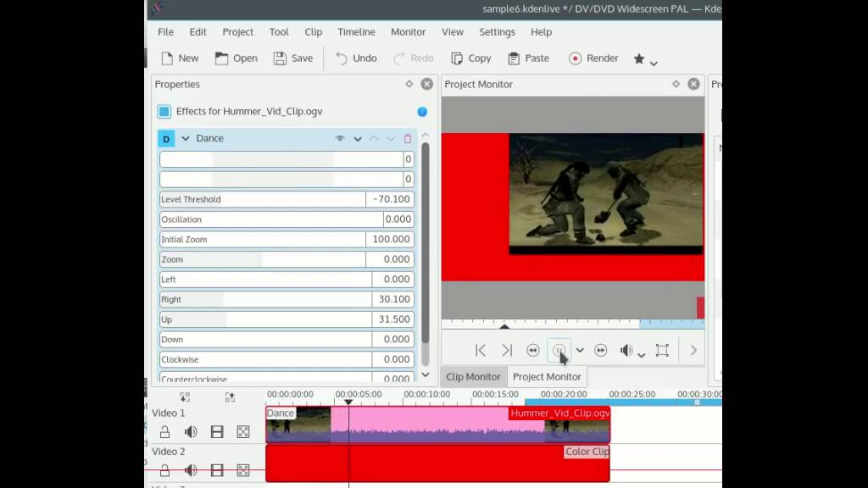Expand more monitor controls with right arrow
Image resolution: width=868 pixels, height=488 pixels.
point(693,350)
